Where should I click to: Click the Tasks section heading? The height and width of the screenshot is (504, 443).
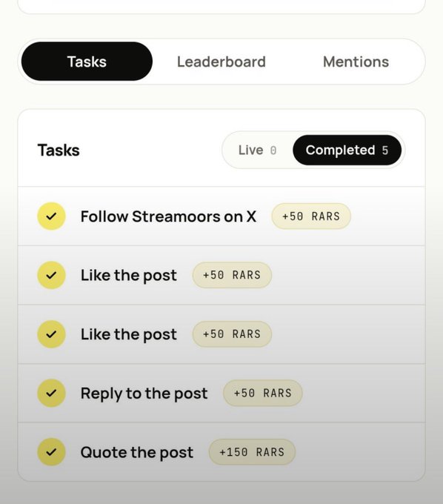click(59, 150)
